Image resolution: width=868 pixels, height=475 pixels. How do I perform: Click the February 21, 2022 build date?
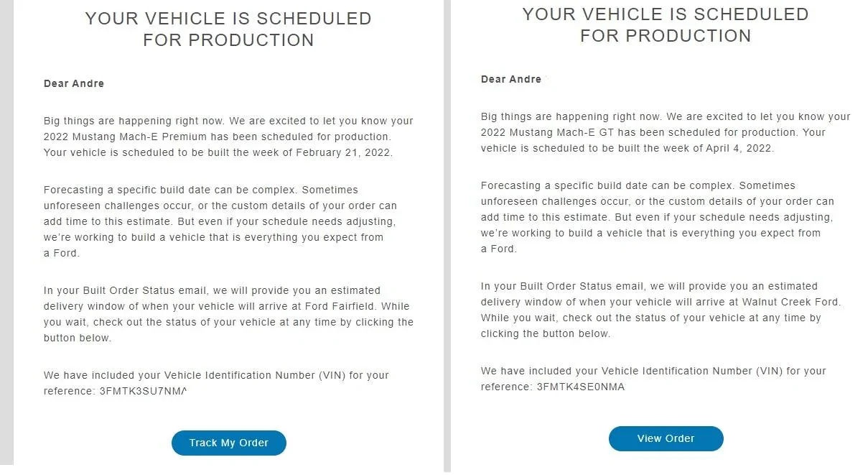point(343,152)
